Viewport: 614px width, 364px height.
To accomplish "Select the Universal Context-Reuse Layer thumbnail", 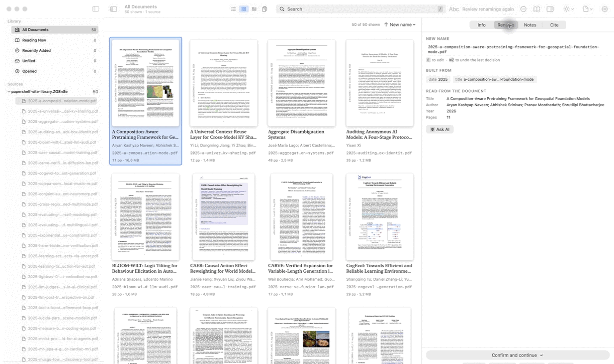I will [223, 83].
